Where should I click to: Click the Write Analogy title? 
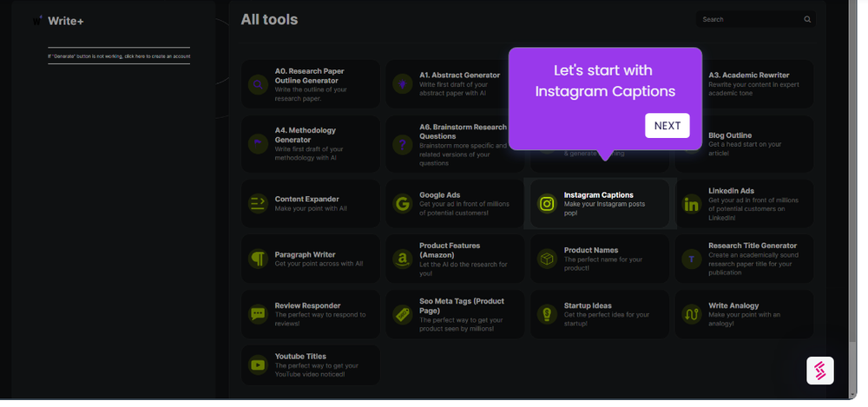click(733, 305)
